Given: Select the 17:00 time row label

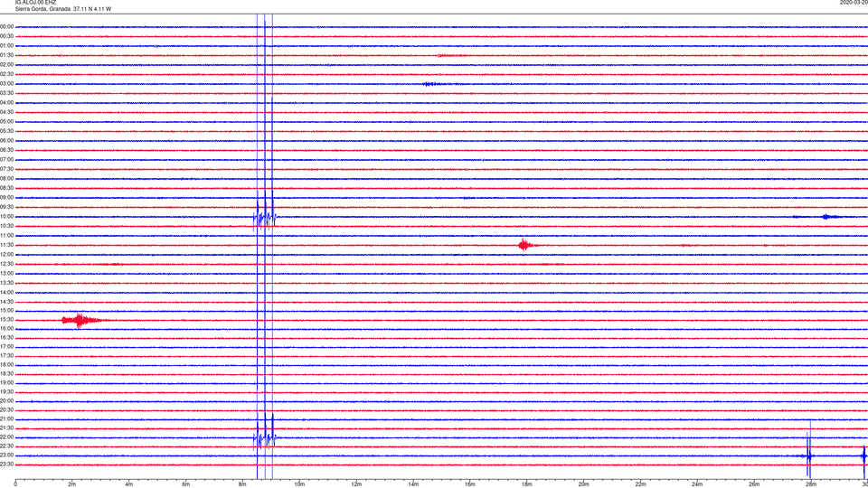Looking at the screenshot, I should (x=6, y=347).
